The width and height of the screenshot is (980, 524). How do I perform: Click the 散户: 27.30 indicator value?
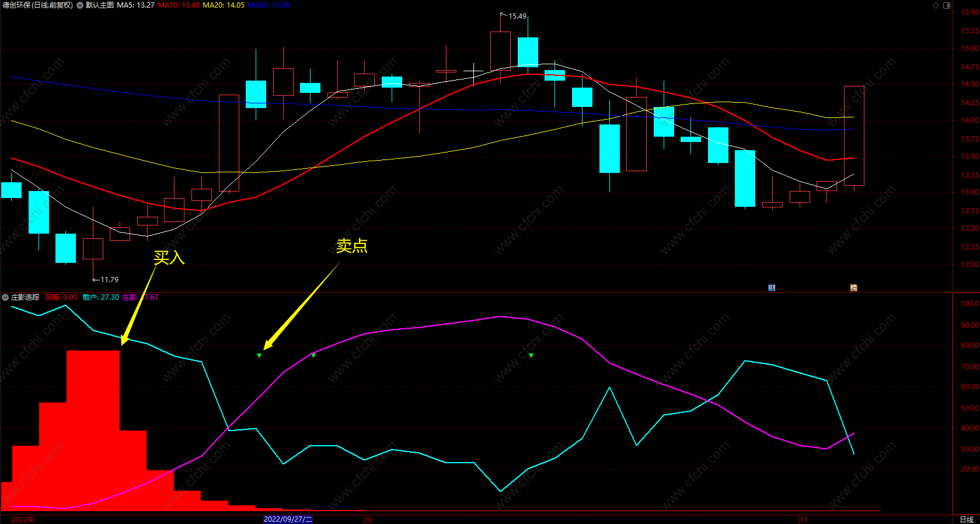(x=101, y=297)
